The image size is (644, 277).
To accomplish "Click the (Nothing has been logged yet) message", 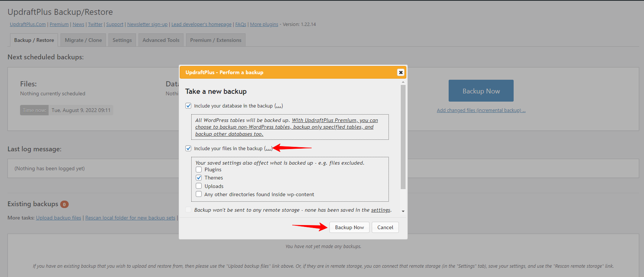I will (x=50, y=168).
